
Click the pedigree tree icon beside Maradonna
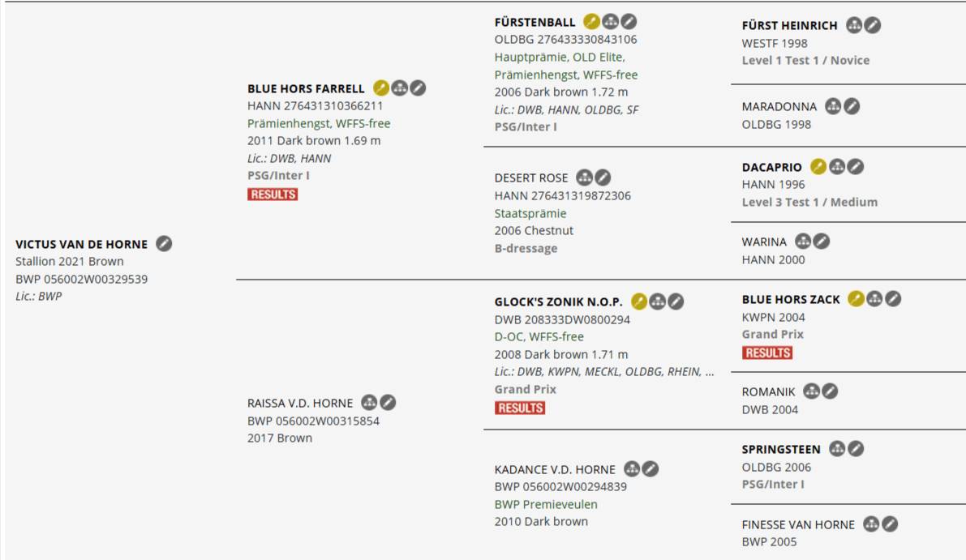point(833,106)
